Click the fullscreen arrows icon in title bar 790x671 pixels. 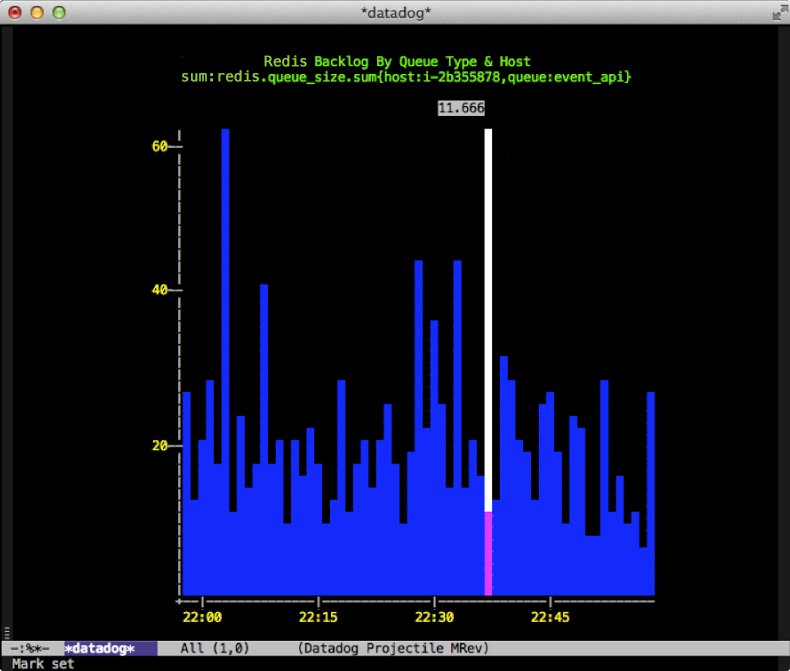[778, 12]
